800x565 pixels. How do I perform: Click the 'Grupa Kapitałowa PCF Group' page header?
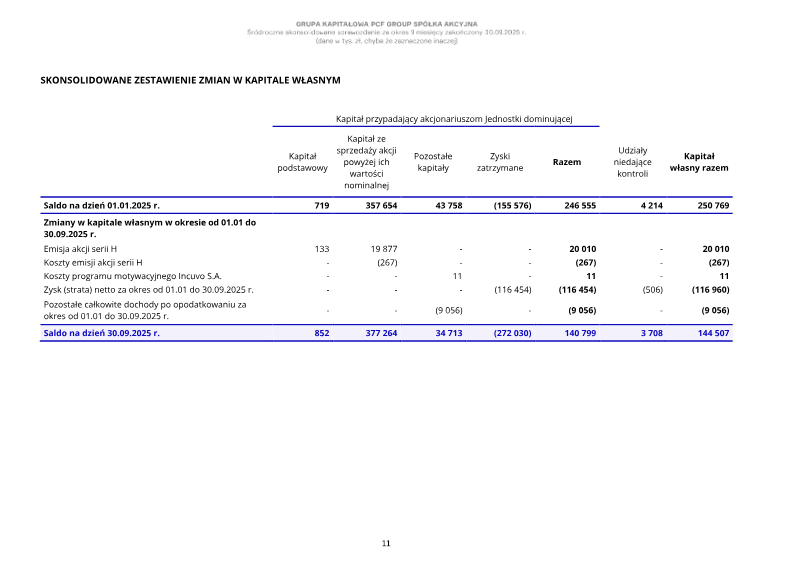tap(386, 23)
